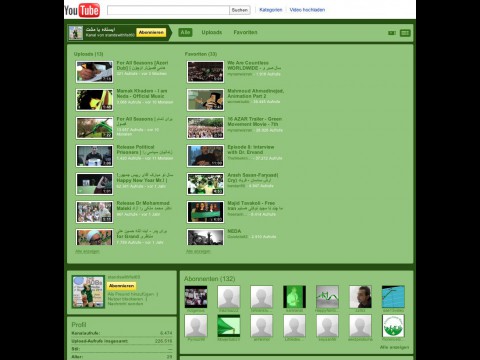Click the Favoriten (33) section heading

click(201, 54)
